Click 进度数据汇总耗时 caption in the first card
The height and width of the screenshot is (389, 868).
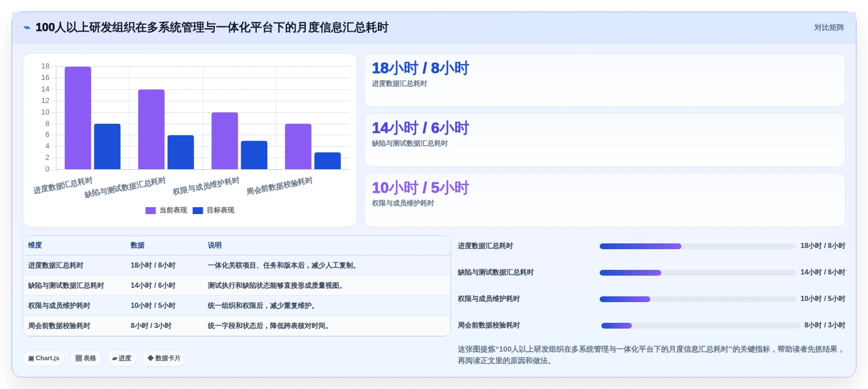coord(399,84)
